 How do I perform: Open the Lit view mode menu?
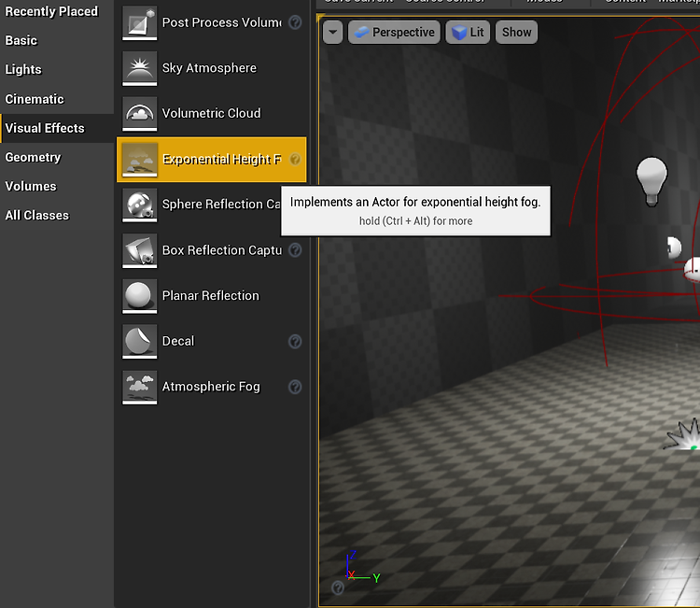tap(468, 32)
